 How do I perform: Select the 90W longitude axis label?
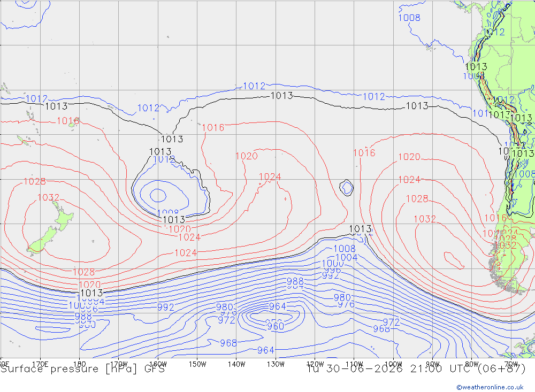click(433, 364)
